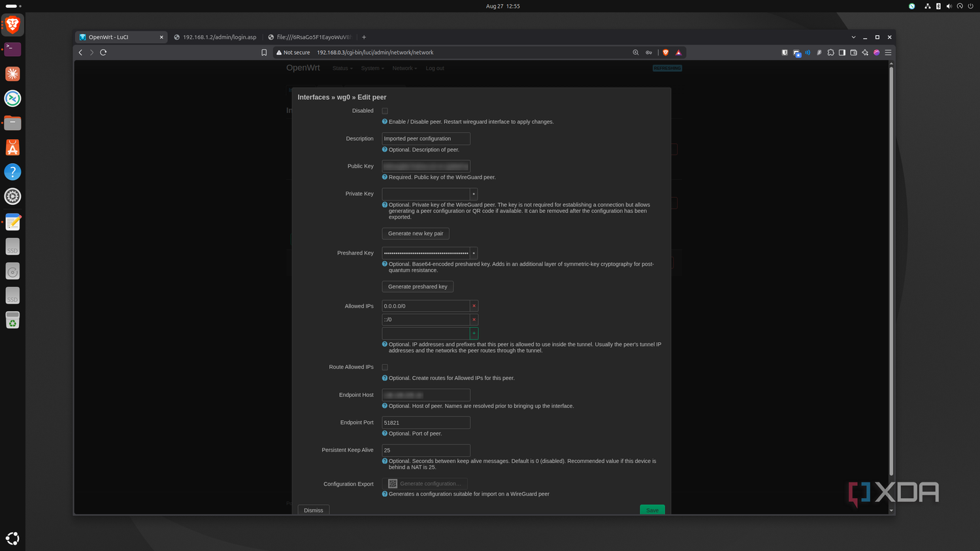This screenshot has height=551, width=980.
Task: Edit the Endpoint Port value 51821
Action: click(426, 422)
